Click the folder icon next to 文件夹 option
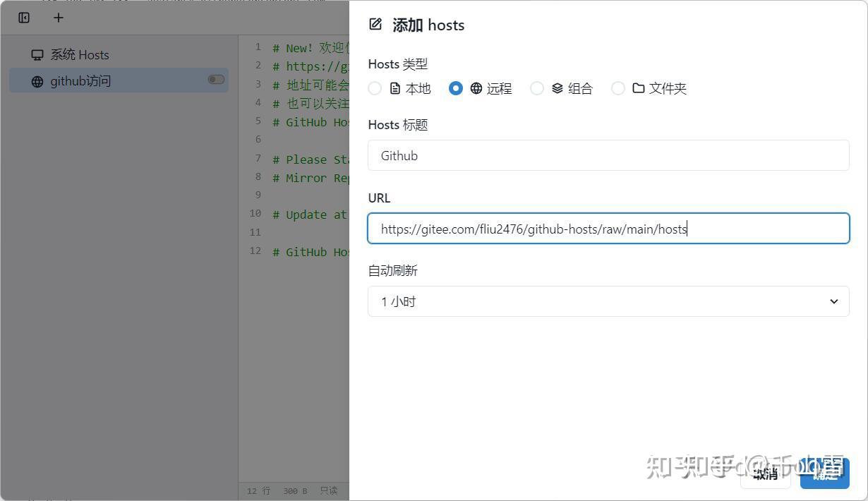The image size is (868, 501). click(x=637, y=87)
